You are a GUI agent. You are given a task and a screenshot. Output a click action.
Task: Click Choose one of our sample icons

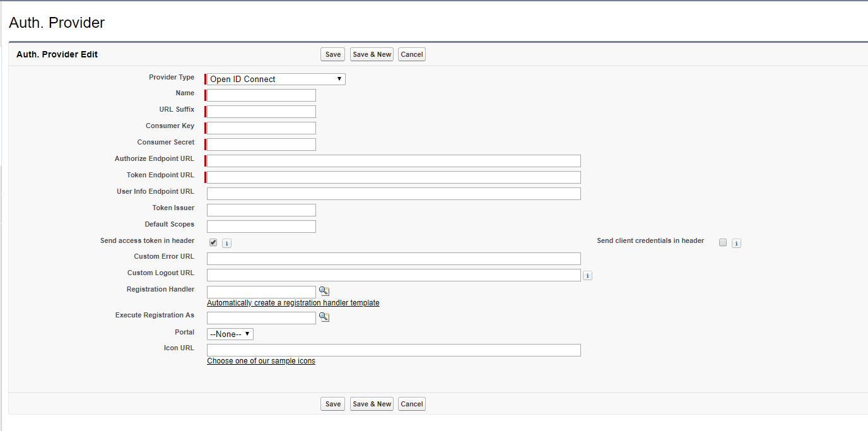point(261,360)
